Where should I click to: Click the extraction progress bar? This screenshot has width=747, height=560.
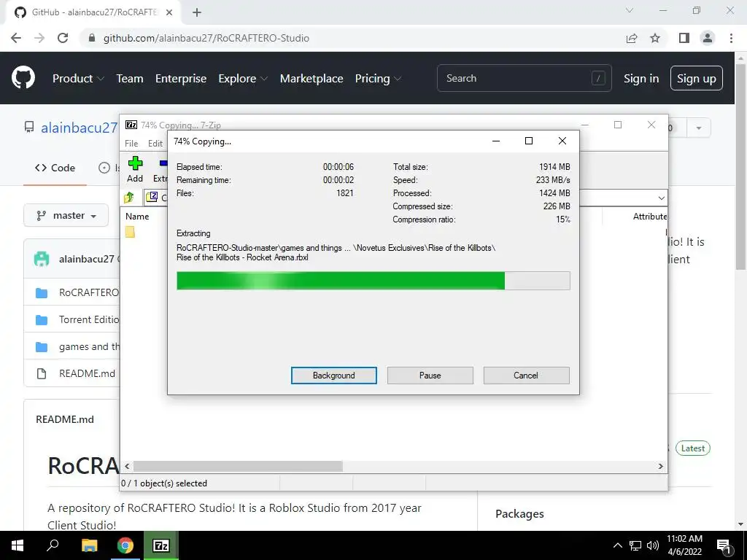(373, 281)
